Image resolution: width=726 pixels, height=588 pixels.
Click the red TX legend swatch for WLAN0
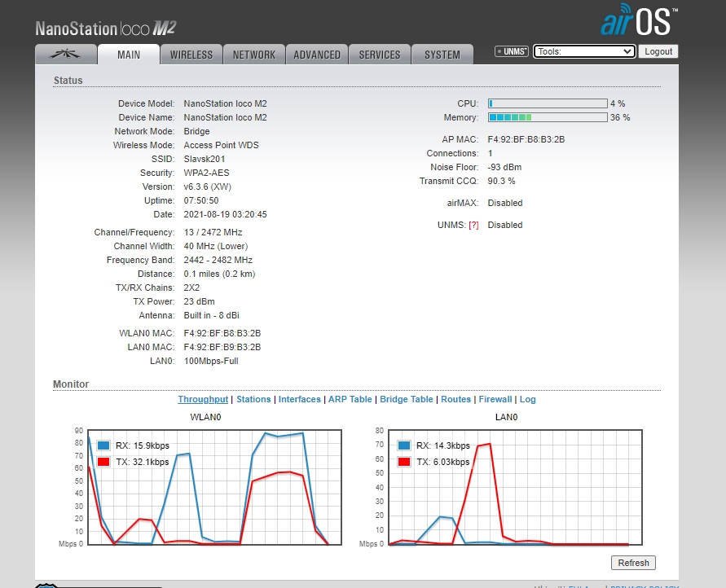coord(103,462)
